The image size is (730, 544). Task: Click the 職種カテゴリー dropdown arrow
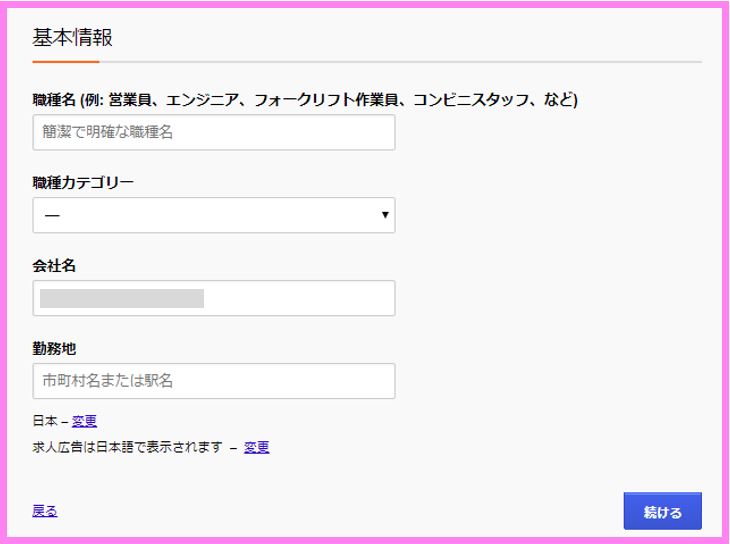click(x=385, y=215)
